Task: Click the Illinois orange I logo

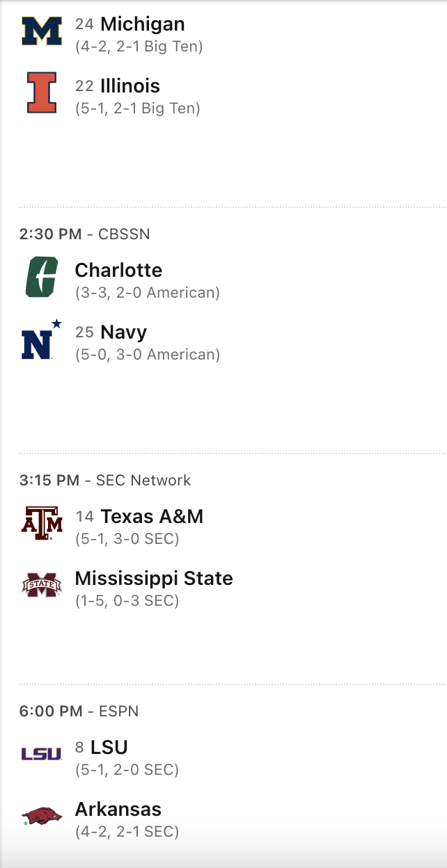Action: coord(42,93)
